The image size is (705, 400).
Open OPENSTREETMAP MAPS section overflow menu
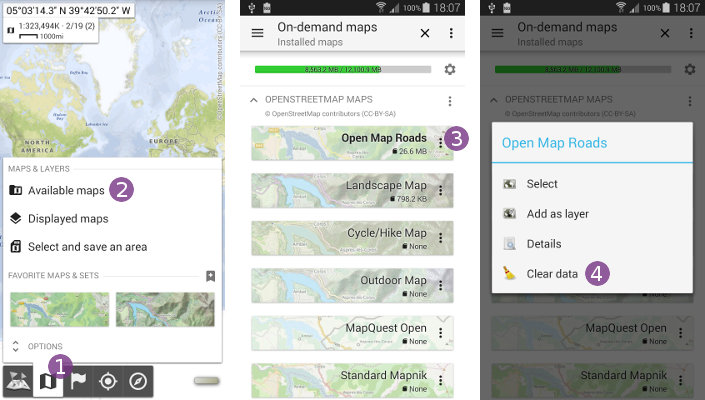450,101
